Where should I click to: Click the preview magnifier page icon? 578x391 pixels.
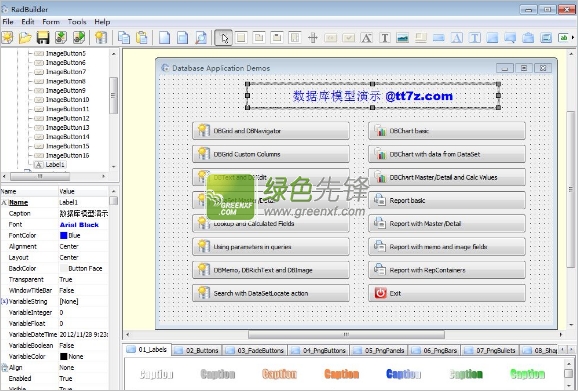click(x=201, y=38)
